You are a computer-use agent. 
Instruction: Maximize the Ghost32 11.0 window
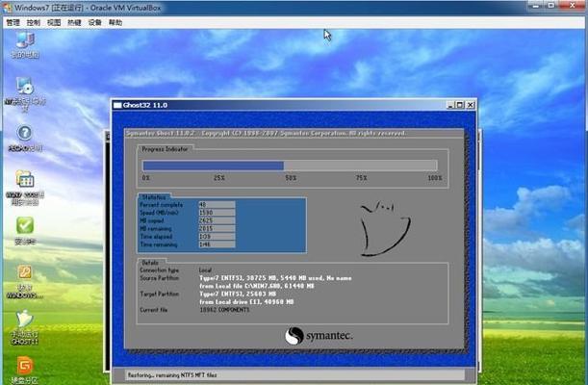coord(460,105)
